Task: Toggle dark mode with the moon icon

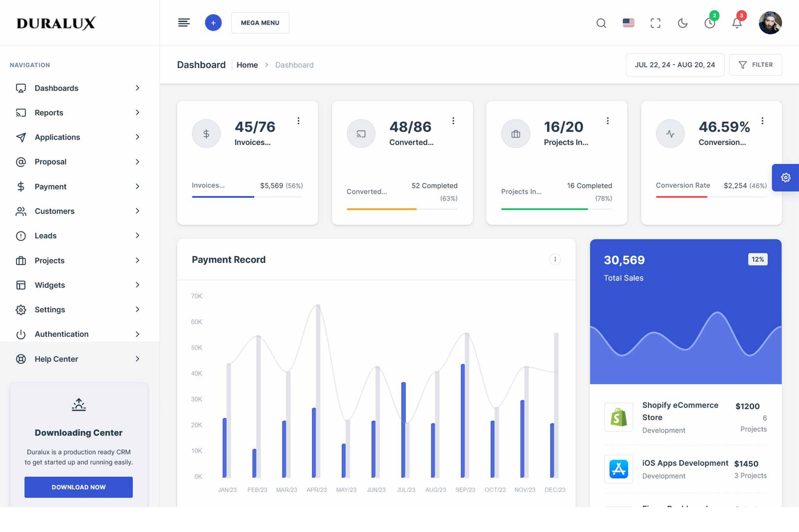Action: click(x=683, y=23)
